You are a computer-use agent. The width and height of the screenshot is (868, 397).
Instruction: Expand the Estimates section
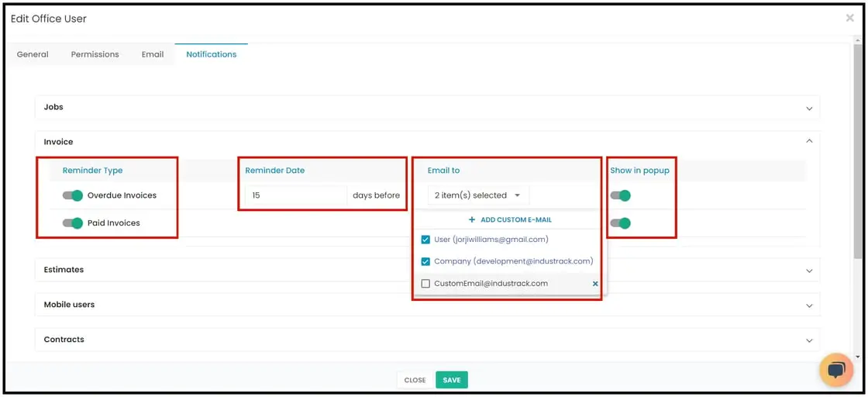tap(427, 270)
